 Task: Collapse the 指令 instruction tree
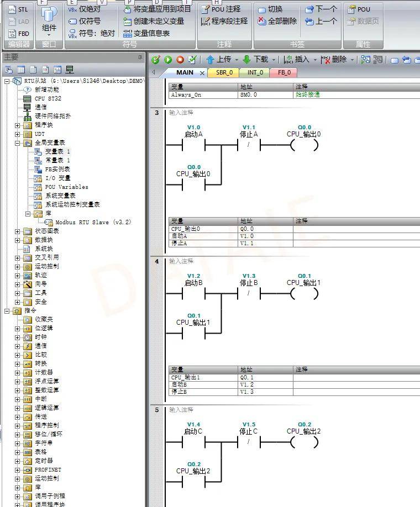pos(7,311)
